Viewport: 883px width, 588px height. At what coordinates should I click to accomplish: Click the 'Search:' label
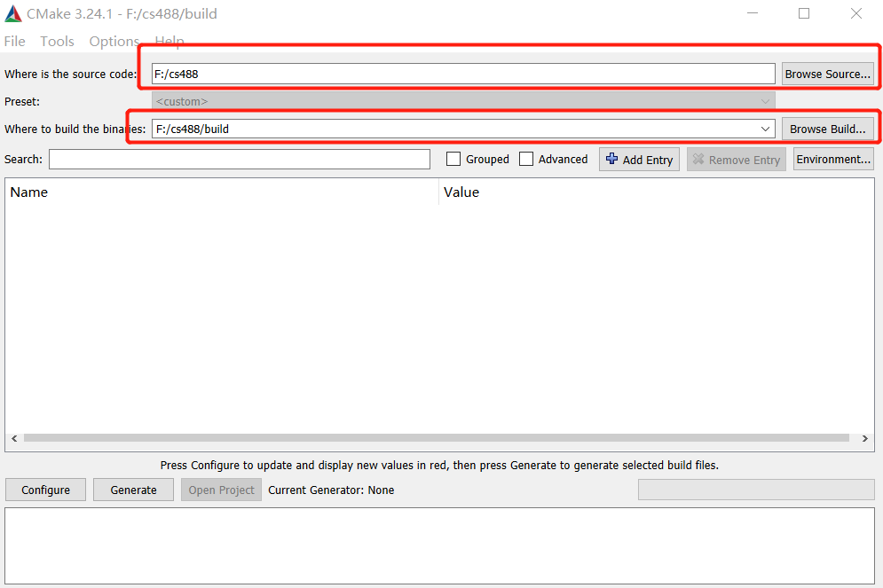coord(23,160)
